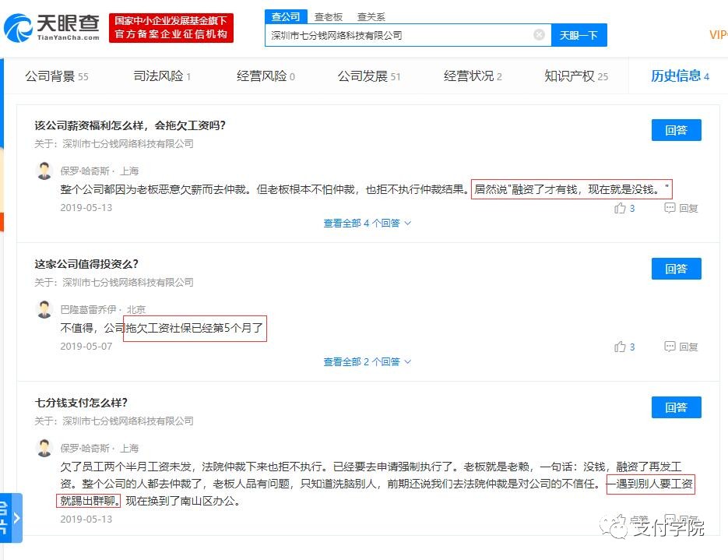The width and height of the screenshot is (728, 560).
Task: Open company link under the salary question
Action: [128, 144]
